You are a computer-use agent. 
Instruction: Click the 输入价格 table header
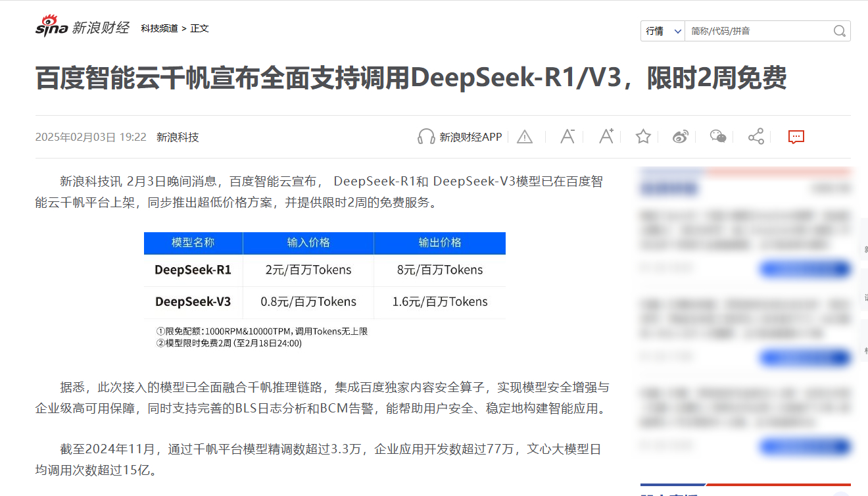[308, 243]
